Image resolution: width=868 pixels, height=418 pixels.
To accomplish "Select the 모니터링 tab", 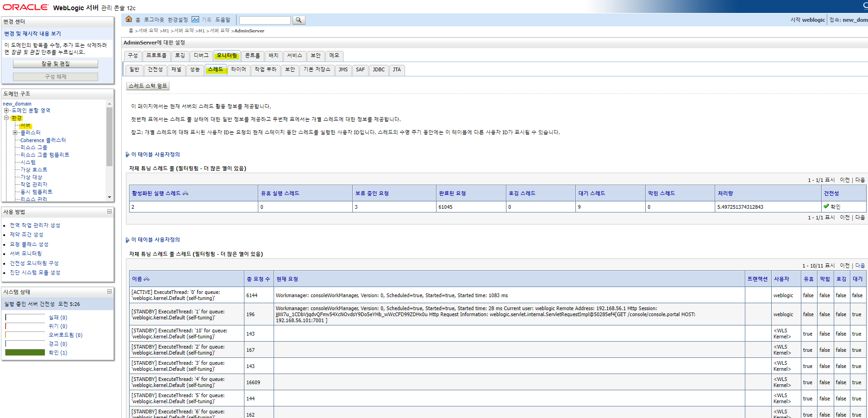I will (227, 56).
